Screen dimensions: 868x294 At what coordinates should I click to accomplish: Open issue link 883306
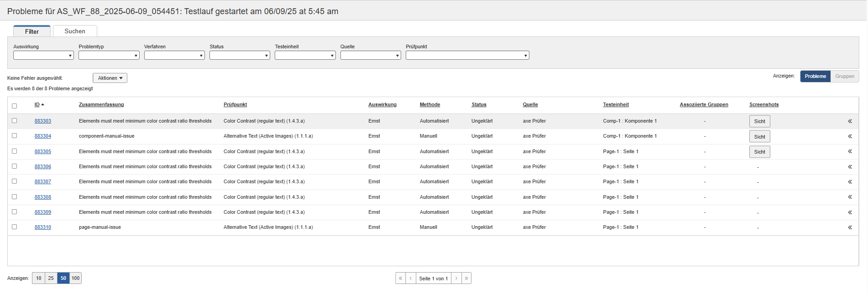click(43, 167)
